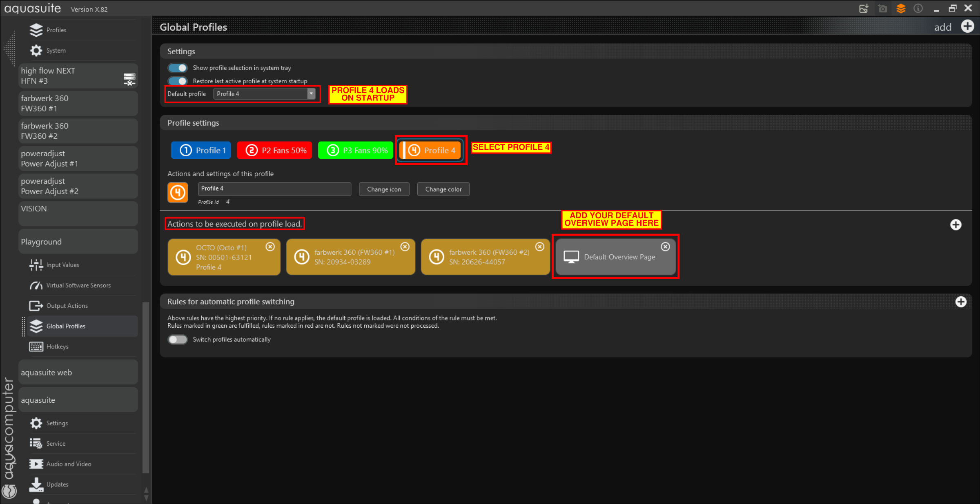
Task: Remove the Default Overview Page action
Action: [665, 246]
